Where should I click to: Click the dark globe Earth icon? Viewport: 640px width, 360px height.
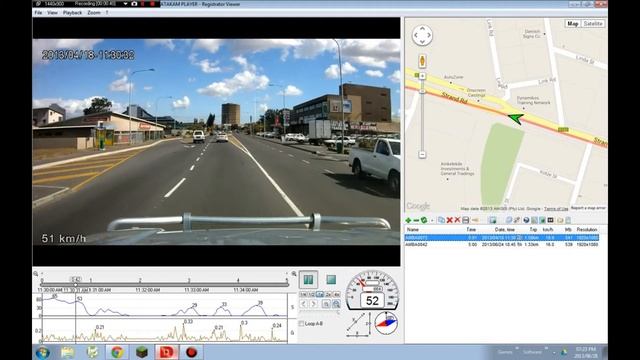coord(526,220)
